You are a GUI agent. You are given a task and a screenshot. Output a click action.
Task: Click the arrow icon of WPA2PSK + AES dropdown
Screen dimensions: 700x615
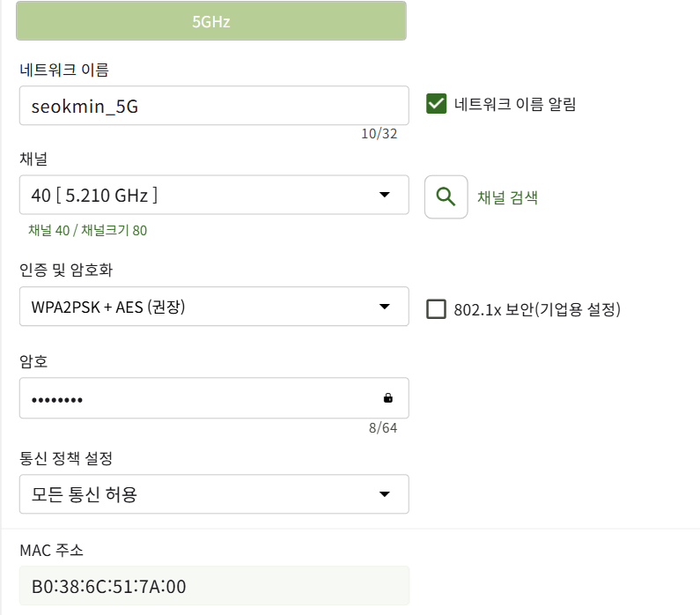click(385, 307)
